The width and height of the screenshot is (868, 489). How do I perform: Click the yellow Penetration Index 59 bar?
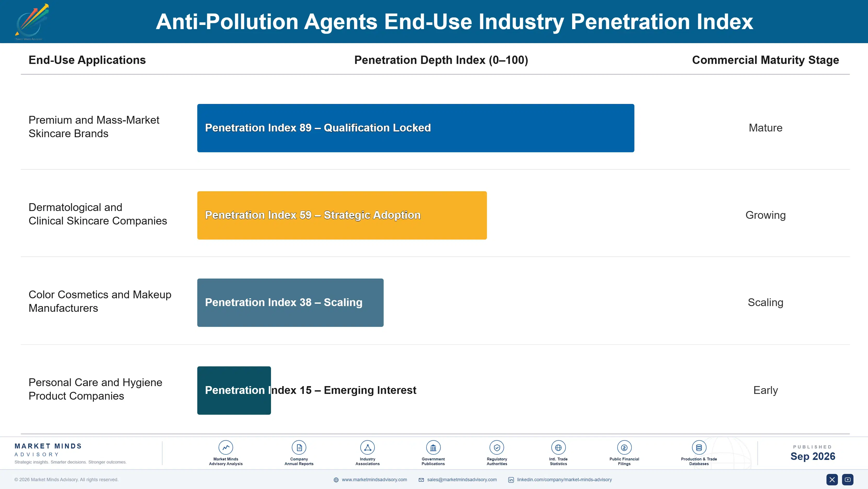click(x=342, y=215)
